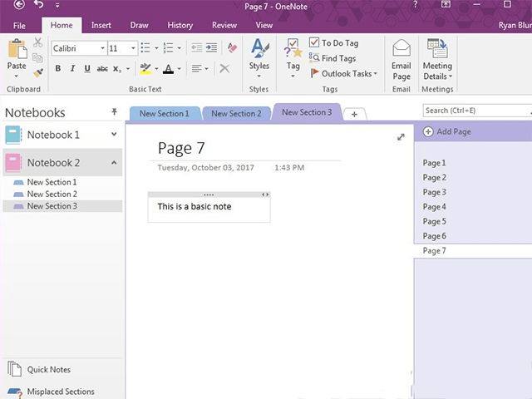532x399 pixels.
Task: Switch to the History ribbon tab
Action: click(180, 25)
